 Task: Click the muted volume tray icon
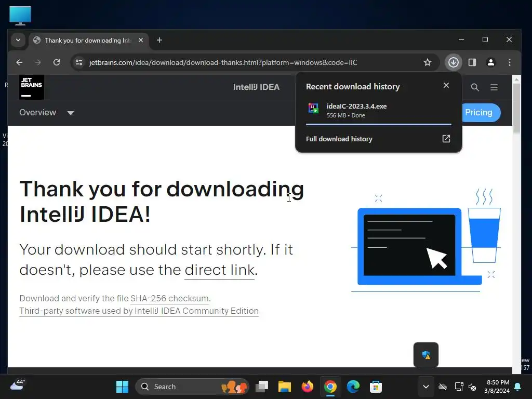(472, 387)
